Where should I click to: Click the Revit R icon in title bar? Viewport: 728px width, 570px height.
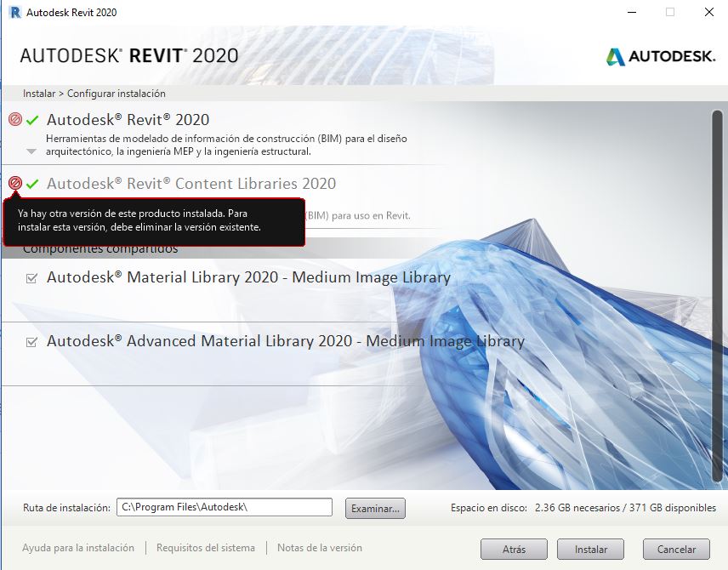[x=14, y=12]
